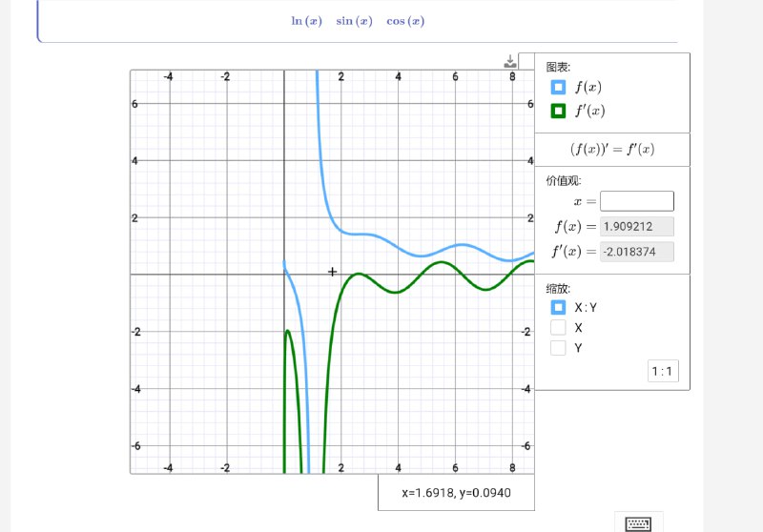
Task: Click the 图表 heading label
Action: (x=558, y=67)
